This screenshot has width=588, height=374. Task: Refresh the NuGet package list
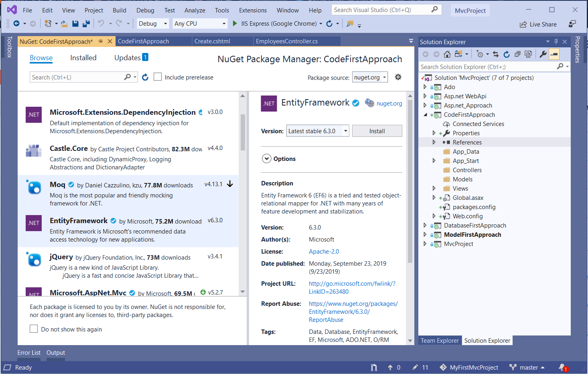(145, 77)
